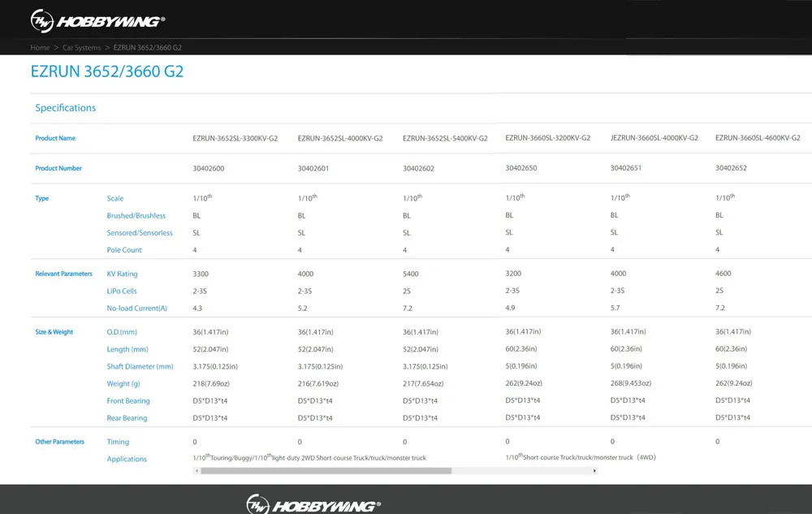812x514 pixels.
Task: Click the horizontal scrollbar thumb
Action: point(326,470)
